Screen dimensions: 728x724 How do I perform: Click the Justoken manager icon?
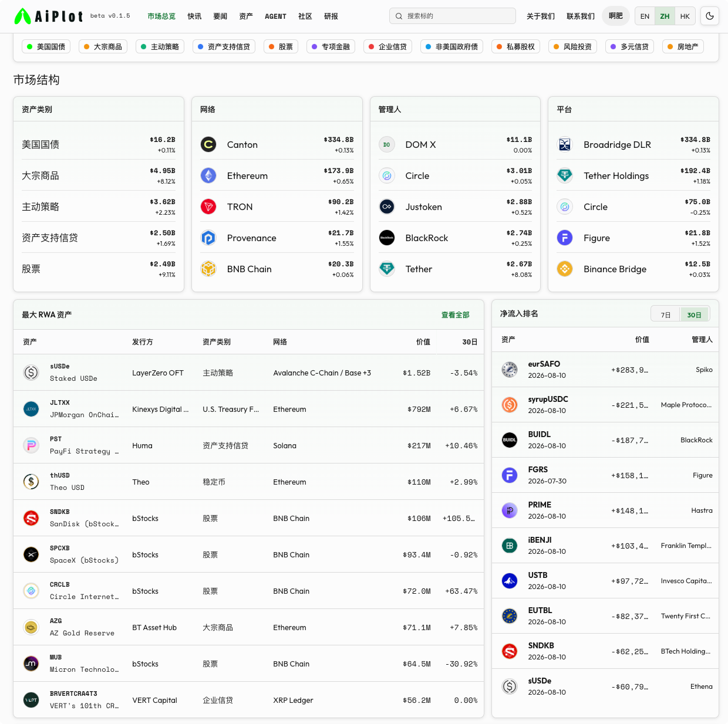click(387, 207)
